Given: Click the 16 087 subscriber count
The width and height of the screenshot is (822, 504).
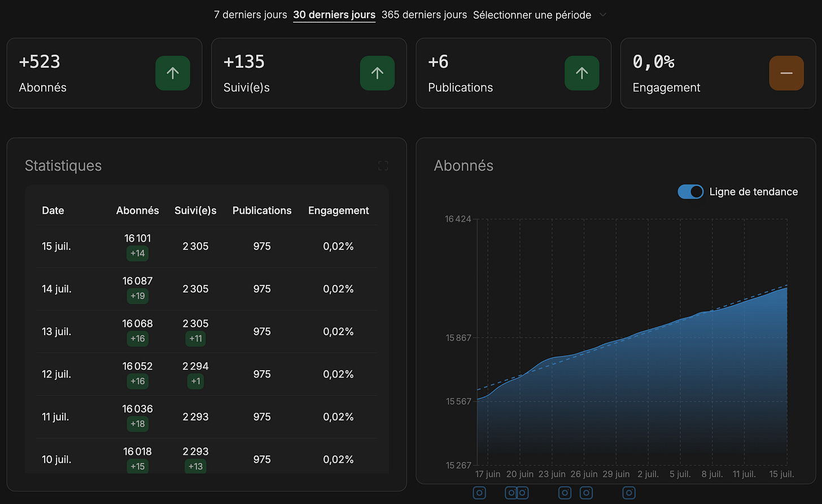Looking at the screenshot, I should [x=138, y=281].
